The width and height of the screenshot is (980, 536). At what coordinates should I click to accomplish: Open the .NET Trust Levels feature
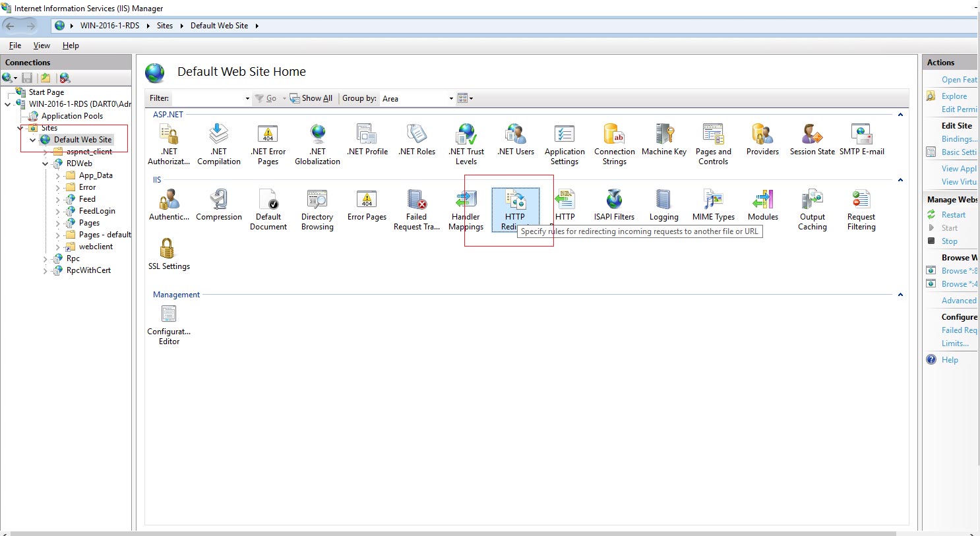coord(466,144)
